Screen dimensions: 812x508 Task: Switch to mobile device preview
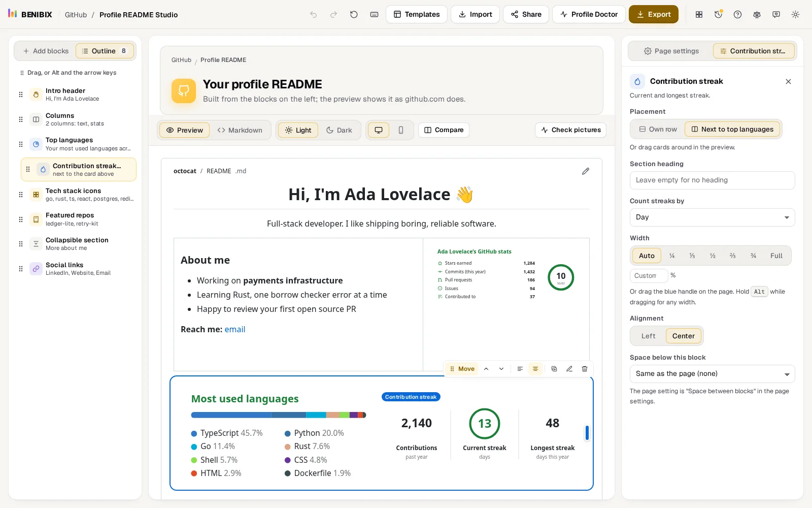coord(401,130)
